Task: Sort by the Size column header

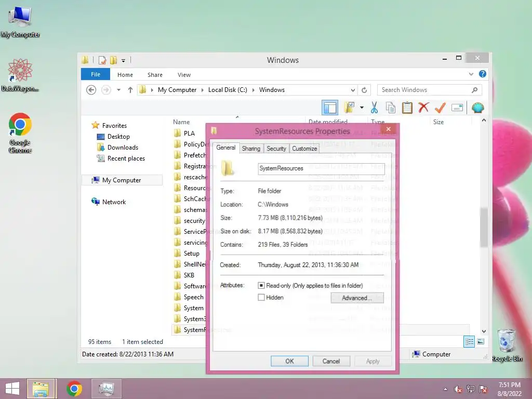Action: click(438, 122)
